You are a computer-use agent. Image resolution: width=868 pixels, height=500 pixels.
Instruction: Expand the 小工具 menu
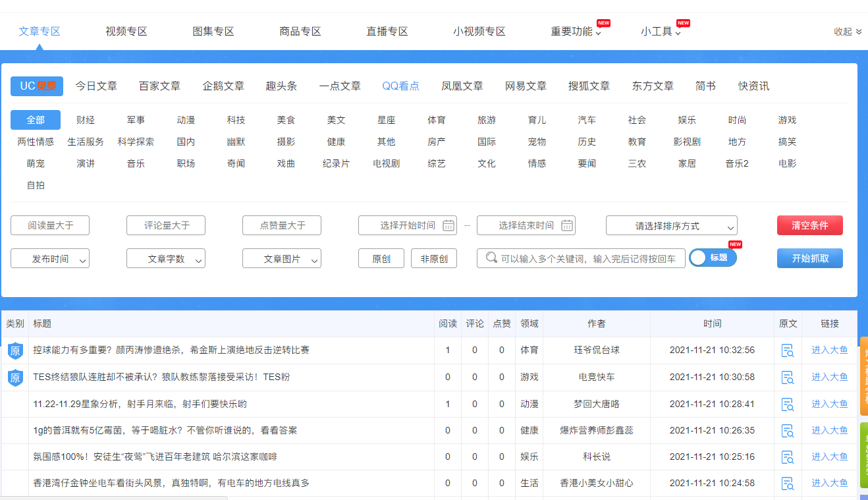click(661, 32)
